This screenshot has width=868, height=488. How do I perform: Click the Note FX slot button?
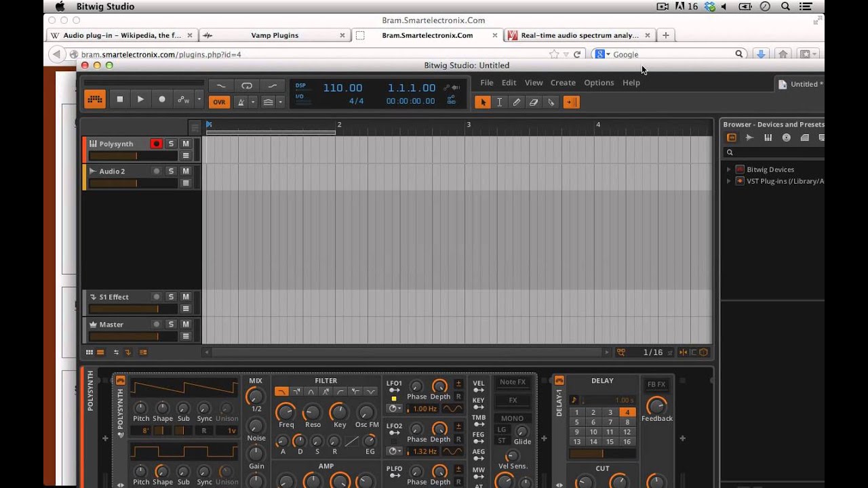click(513, 382)
